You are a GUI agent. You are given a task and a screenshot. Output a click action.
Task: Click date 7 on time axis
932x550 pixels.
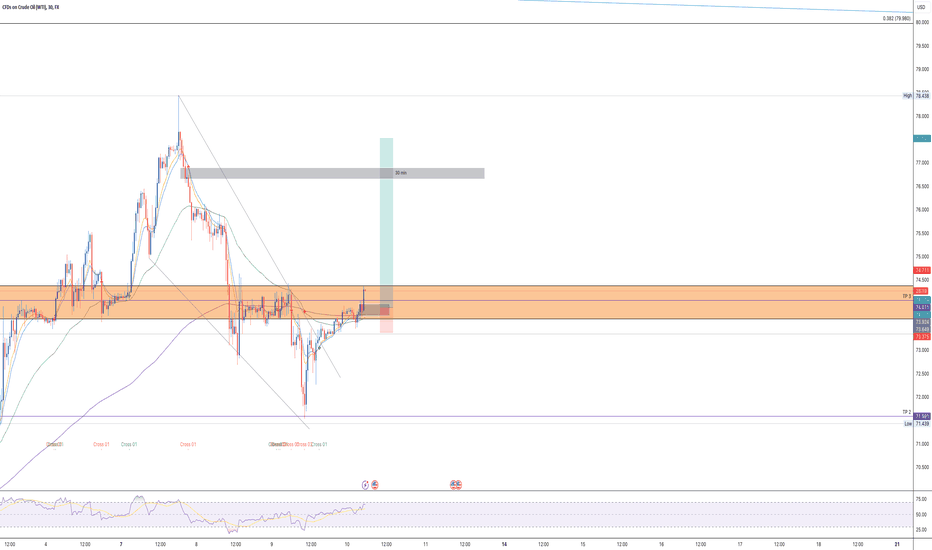121,544
